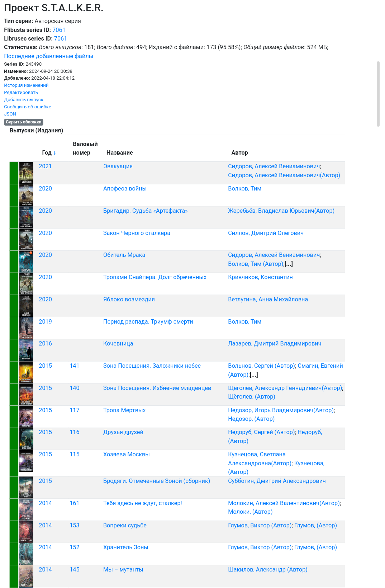Click the page vertical scrollbar
The width and height of the screenshot is (385, 588).
[378, 94]
